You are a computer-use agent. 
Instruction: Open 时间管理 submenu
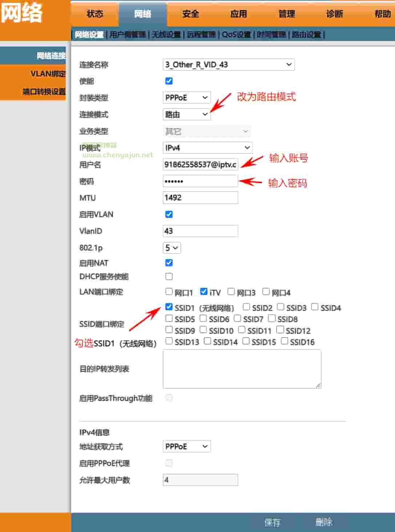[x=271, y=35]
